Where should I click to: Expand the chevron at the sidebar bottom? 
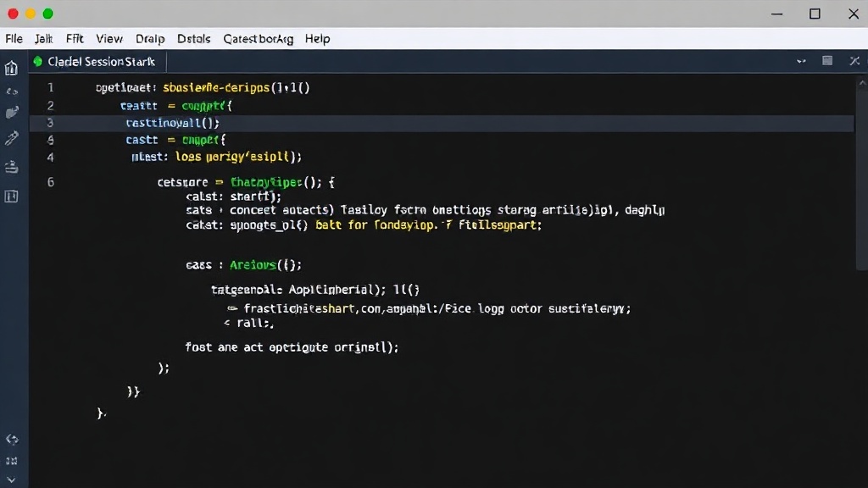(12, 480)
